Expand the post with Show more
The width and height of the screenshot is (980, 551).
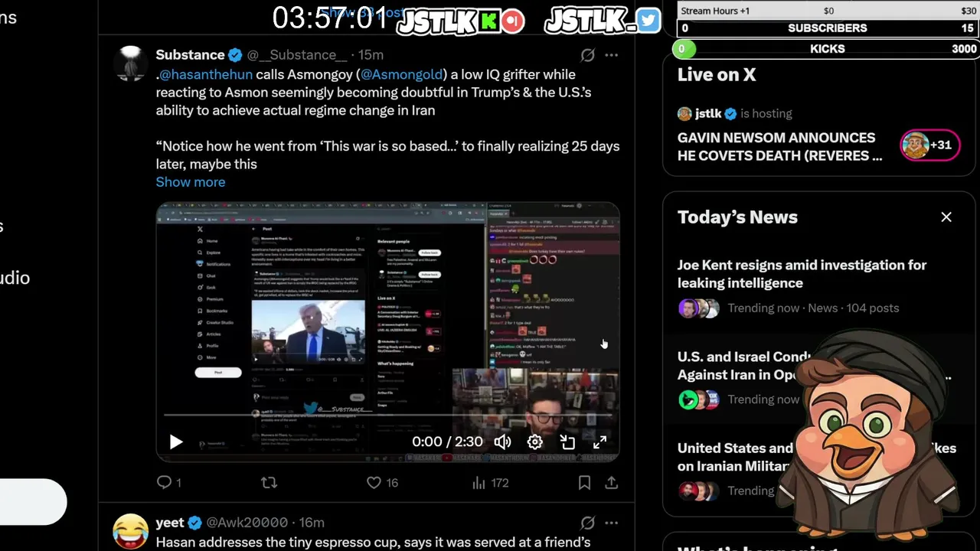point(191,182)
